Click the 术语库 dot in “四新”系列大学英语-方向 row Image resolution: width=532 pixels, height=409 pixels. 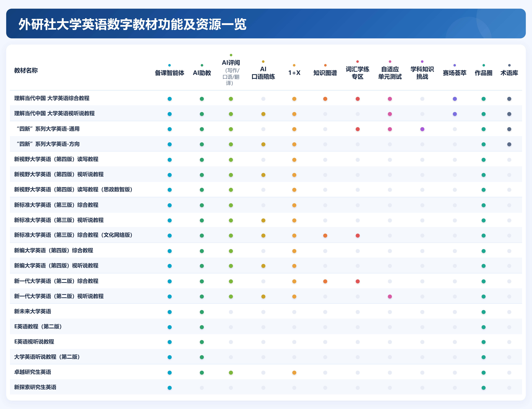pos(509,144)
